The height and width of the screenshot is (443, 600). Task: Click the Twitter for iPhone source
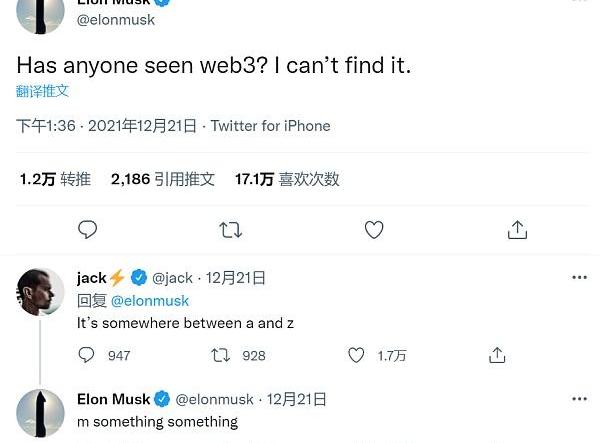coord(270,126)
